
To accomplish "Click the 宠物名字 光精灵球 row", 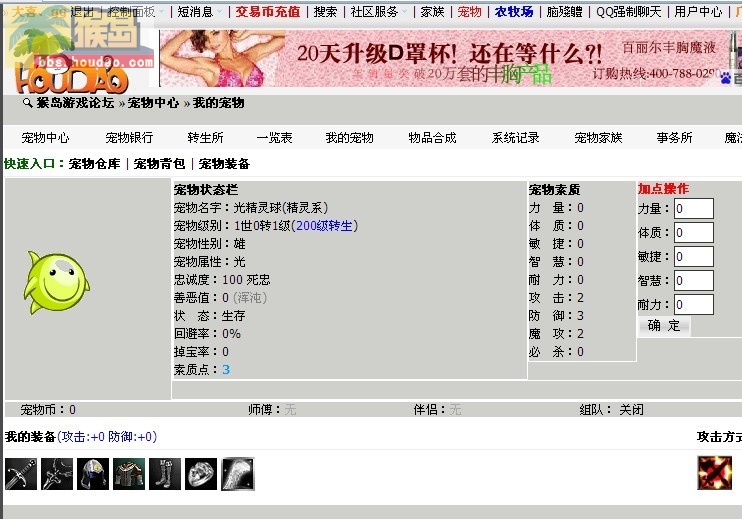I will tap(251, 208).
